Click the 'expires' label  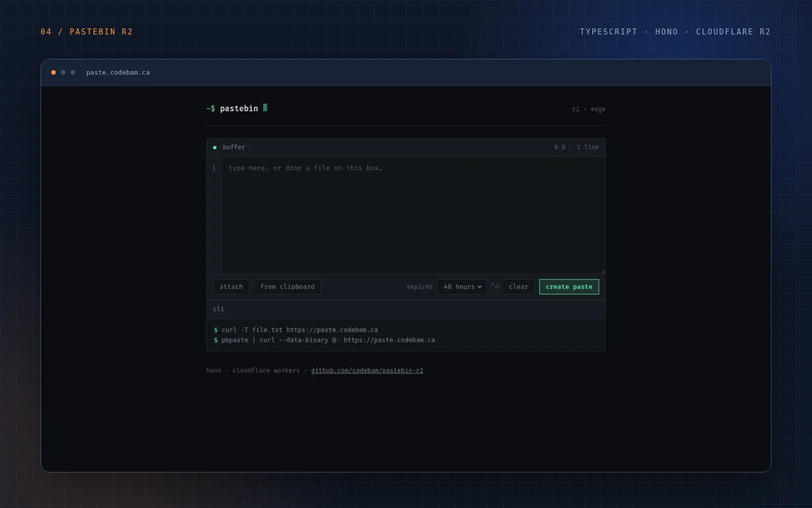point(420,287)
